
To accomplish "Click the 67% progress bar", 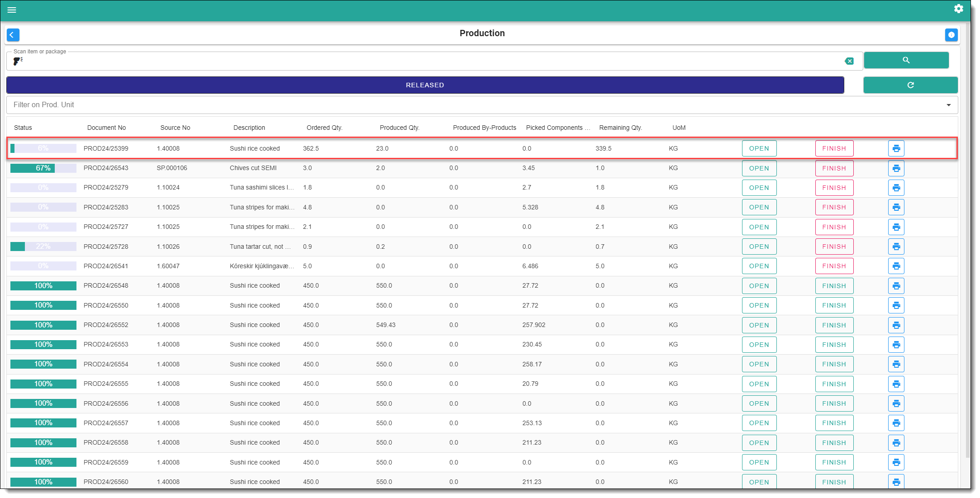I will [x=43, y=168].
